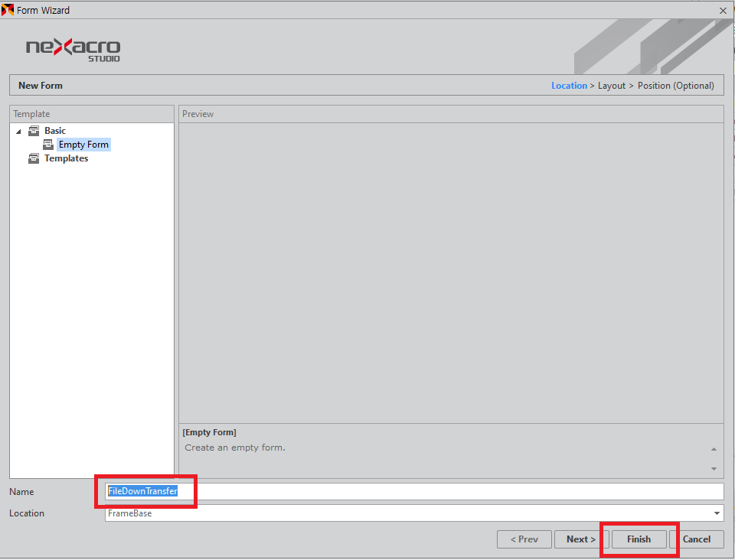This screenshot has width=735, height=560.
Task: Click the FrameBase location combo box
Action: 406,513
